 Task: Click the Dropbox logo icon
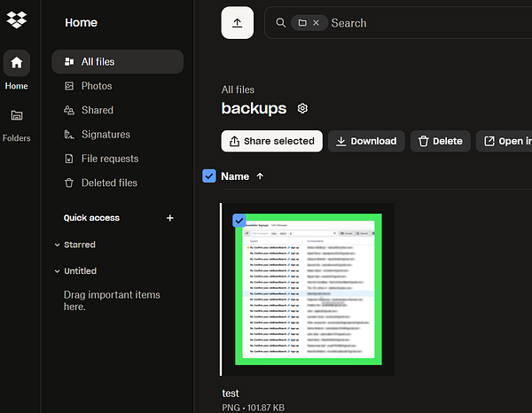pos(16,19)
